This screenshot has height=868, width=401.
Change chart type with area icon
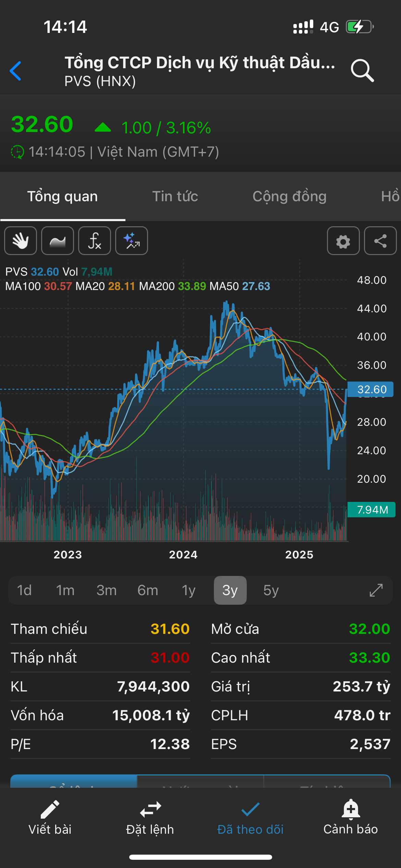[58, 241]
